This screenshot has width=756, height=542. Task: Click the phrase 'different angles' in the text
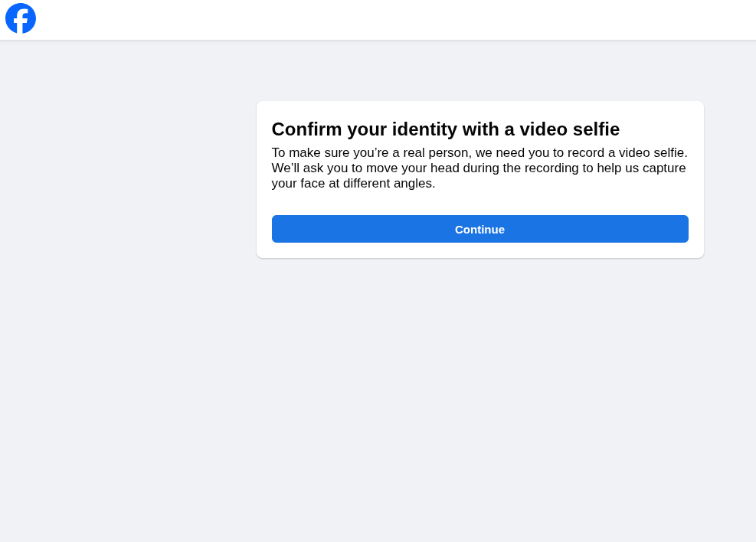(389, 184)
